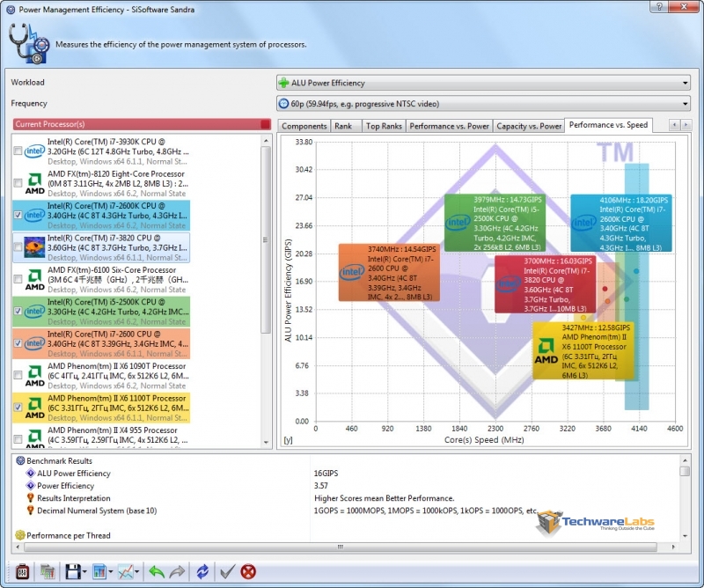
Task: Click the red square on Current Processor(s) header
Action: tap(266, 124)
